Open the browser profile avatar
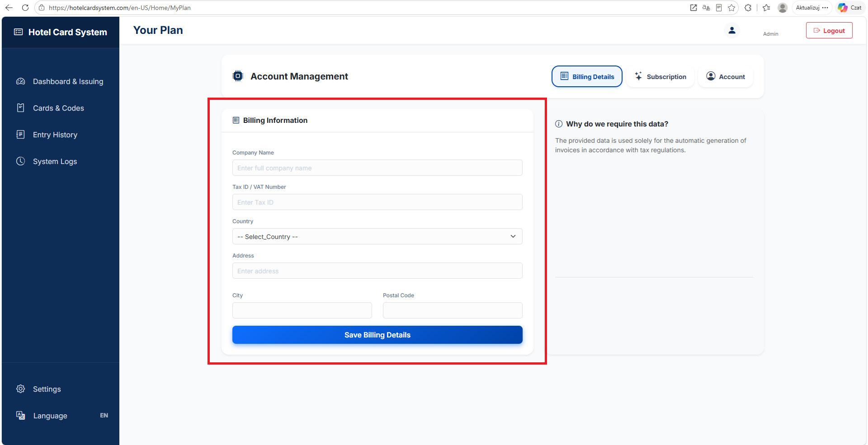Viewport: 868px width, 445px height. point(783,8)
